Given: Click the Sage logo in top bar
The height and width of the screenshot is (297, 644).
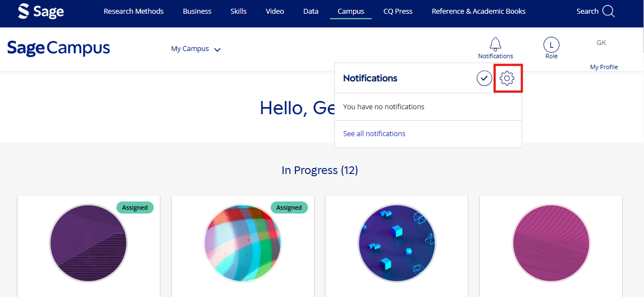Looking at the screenshot, I should pyautogui.click(x=41, y=11).
